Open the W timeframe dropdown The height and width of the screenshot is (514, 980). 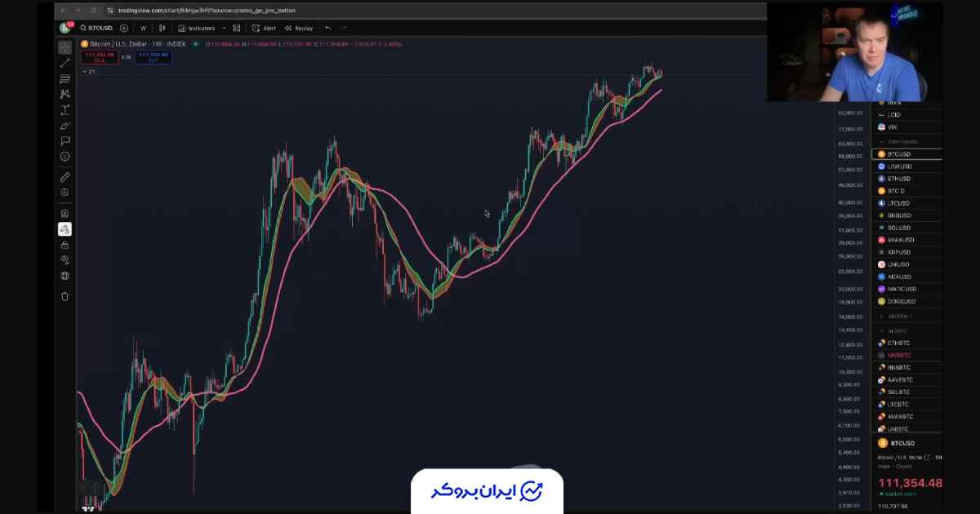point(144,28)
